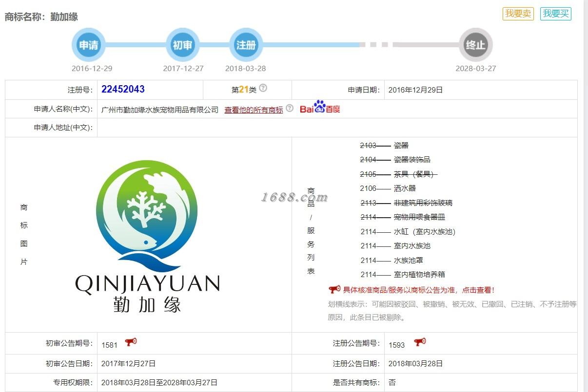Open the 勤加缘 trademark logo image
Screen dimensions: 588x392
(148, 236)
